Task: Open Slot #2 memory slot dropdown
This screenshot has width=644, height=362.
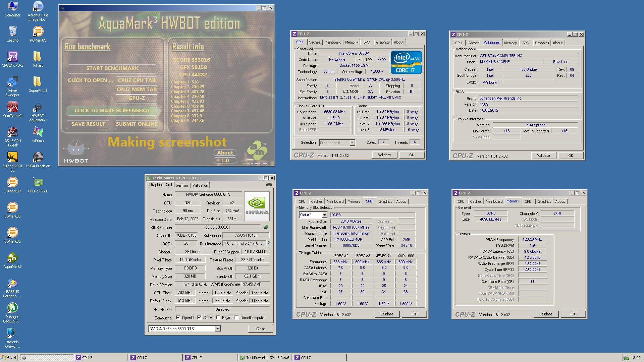Action: [324, 215]
